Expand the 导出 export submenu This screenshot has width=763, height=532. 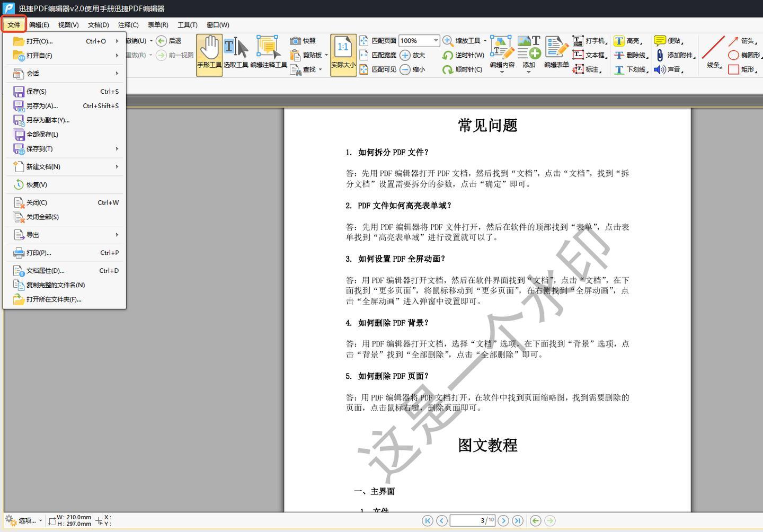[x=65, y=235]
